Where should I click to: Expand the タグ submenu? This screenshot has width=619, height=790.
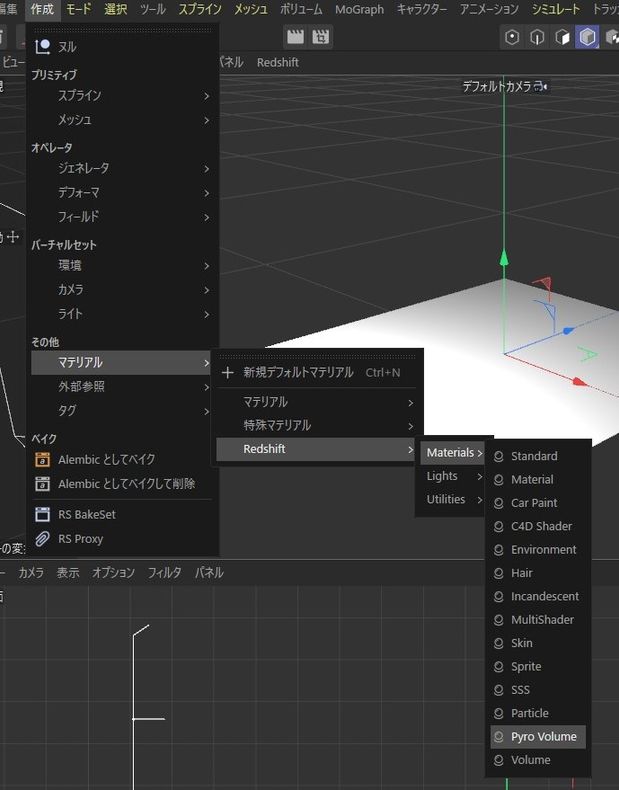coord(121,411)
